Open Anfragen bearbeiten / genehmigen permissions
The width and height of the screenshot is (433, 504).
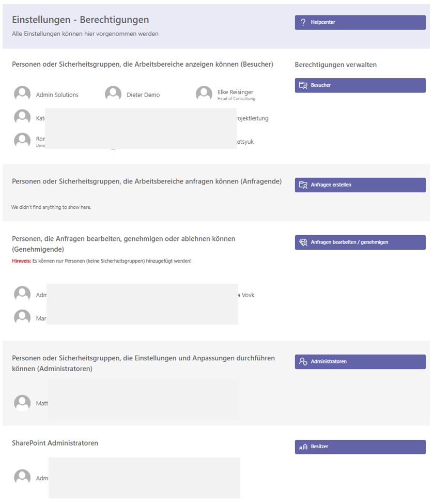click(x=360, y=242)
